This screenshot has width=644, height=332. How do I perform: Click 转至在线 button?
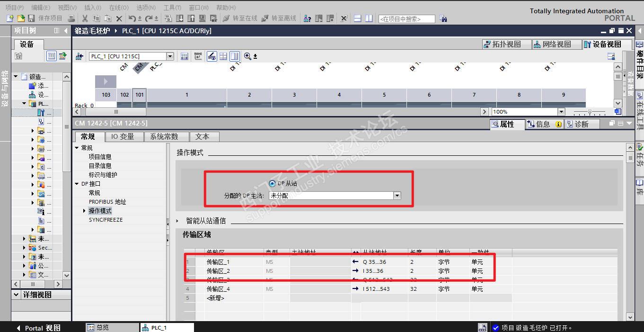click(x=240, y=18)
